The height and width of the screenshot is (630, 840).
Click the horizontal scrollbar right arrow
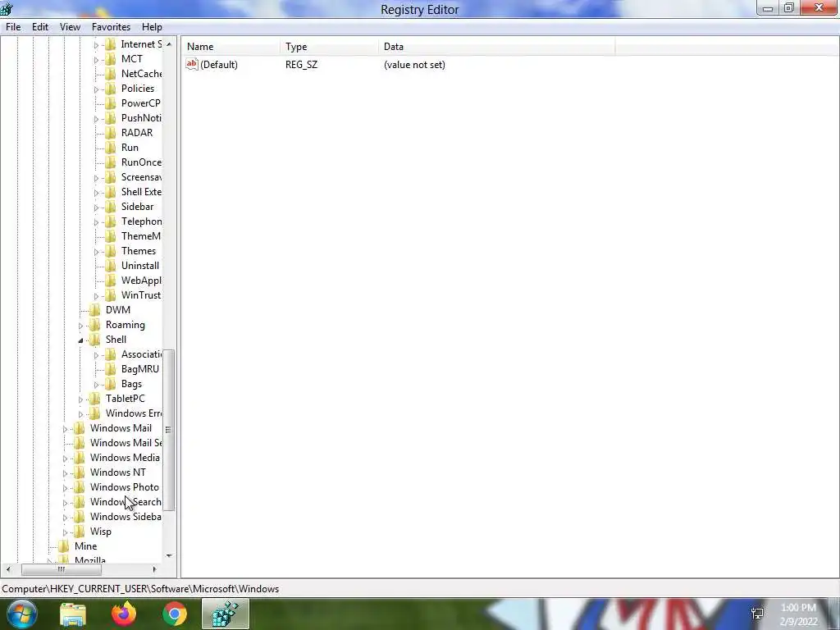[x=154, y=569]
